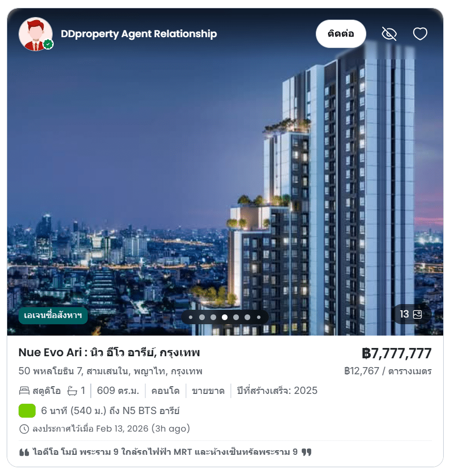Viewport: 453px width, 476px height.
Task: Click the clock icon by posting date
Action: (24, 429)
